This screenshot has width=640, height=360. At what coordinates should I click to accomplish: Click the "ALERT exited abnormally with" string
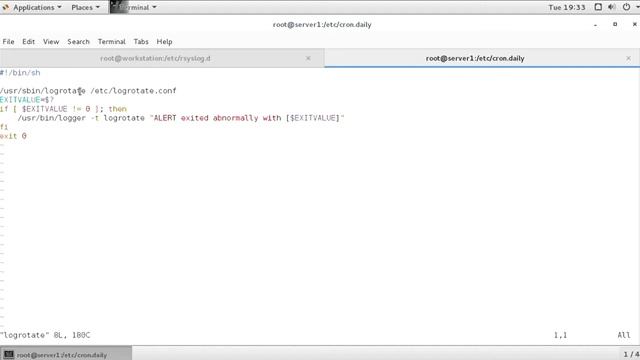[x=217, y=118]
